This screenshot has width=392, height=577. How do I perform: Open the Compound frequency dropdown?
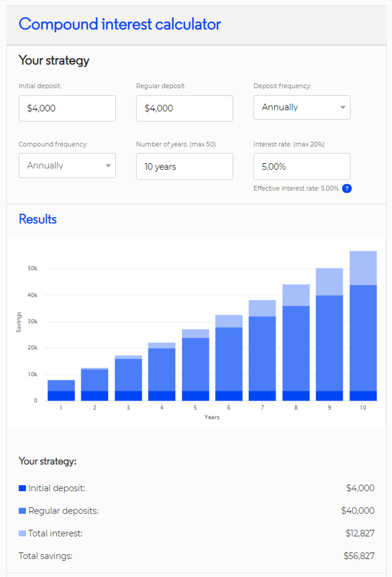[x=67, y=166]
